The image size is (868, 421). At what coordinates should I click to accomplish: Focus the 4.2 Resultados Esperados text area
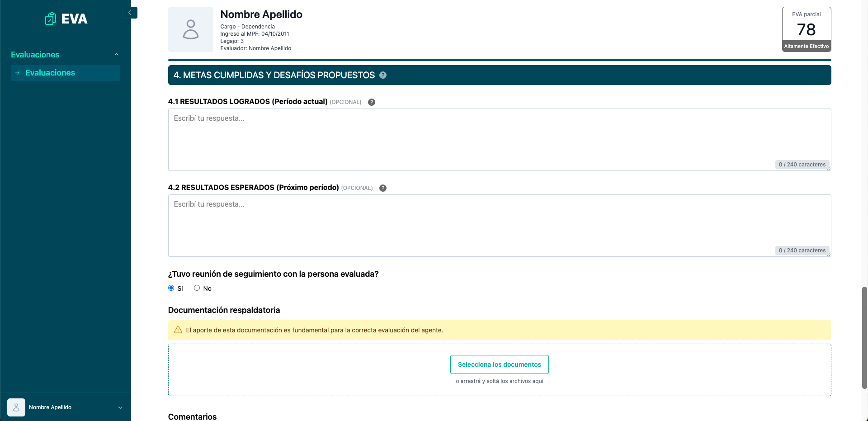tap(500, 226)
